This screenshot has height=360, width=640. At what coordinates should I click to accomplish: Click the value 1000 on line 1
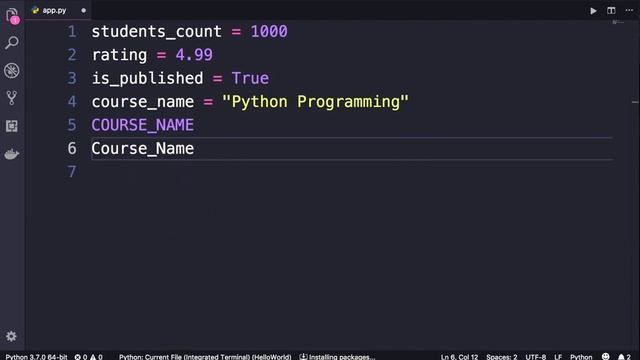[269, 31]
